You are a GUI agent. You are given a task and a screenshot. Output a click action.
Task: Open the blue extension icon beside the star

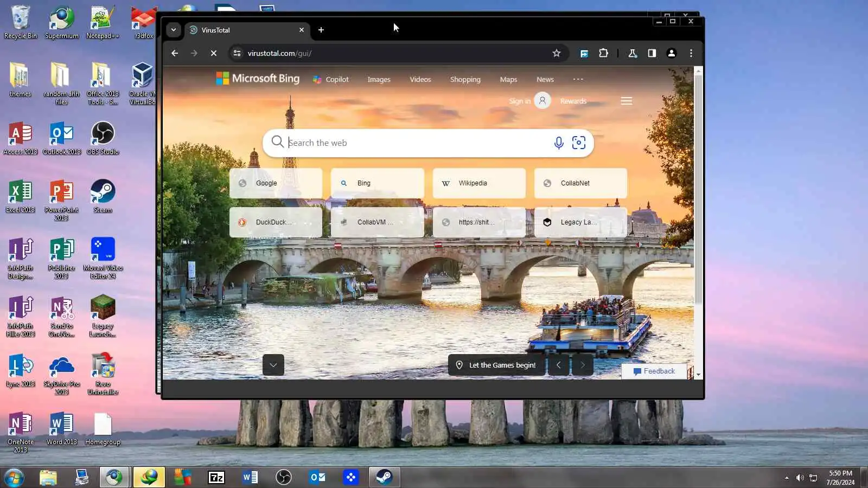tap(584, 53)
